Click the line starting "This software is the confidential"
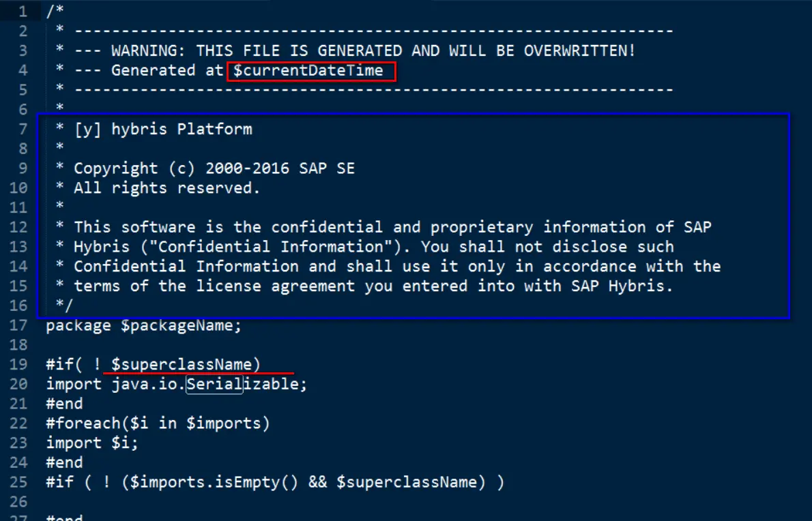This screenshot has height=521, width=812. (x=392, y=227)
